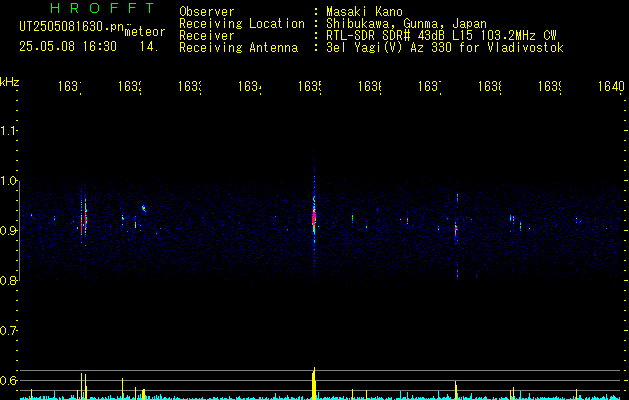The height and width of the screenshot is (400, 629).
Task: Click the Receiver label
Action: (207, 36)
